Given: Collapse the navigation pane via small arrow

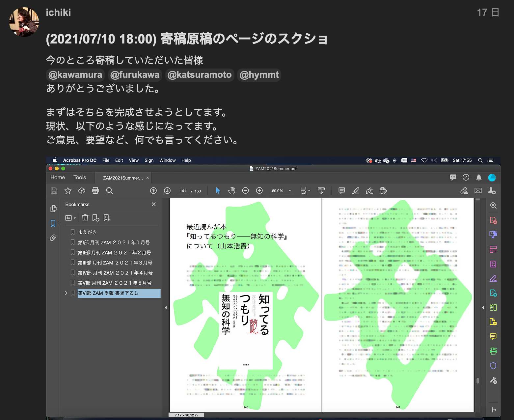Looking at the screenshot, I should click(x=166, y=308).
